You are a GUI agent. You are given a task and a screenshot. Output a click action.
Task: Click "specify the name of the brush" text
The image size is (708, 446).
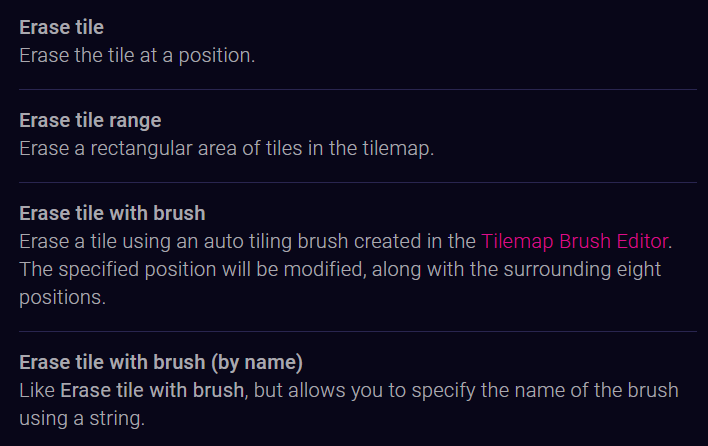click(545, 390)
